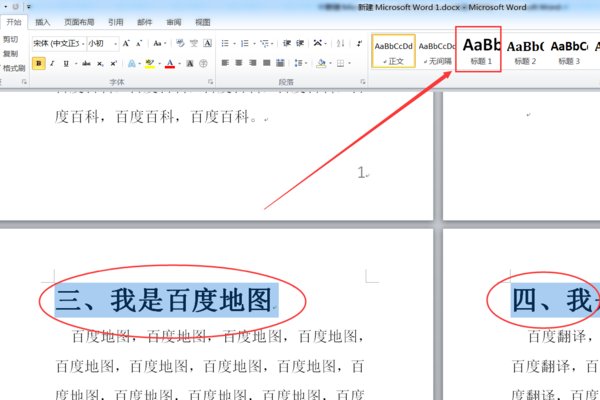Toggle Underline formatting

click(66, 64)
